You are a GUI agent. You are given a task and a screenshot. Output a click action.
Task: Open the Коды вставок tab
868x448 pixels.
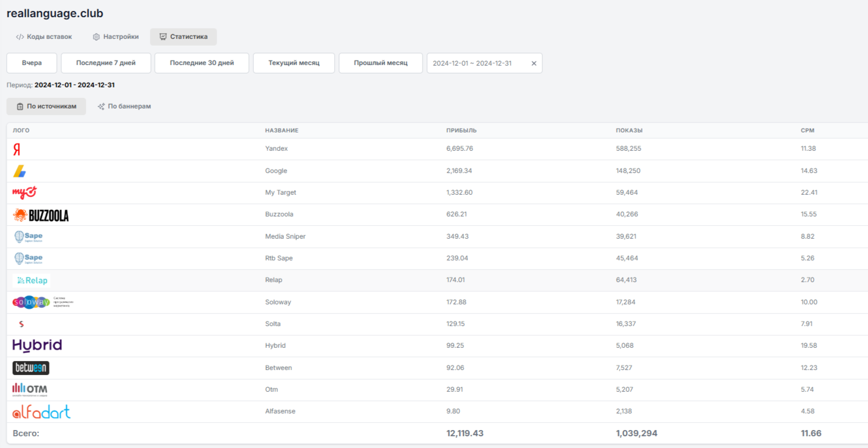[44, 37]
